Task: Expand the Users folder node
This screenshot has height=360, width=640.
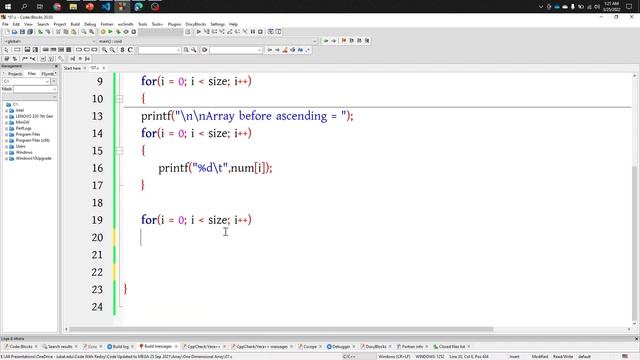Action: (x=6, y=147)
